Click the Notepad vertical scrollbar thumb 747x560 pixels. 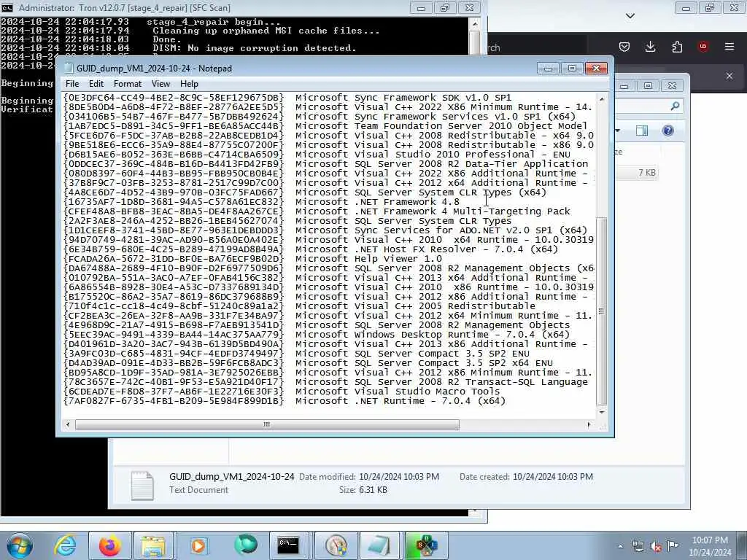click(602, 311)
